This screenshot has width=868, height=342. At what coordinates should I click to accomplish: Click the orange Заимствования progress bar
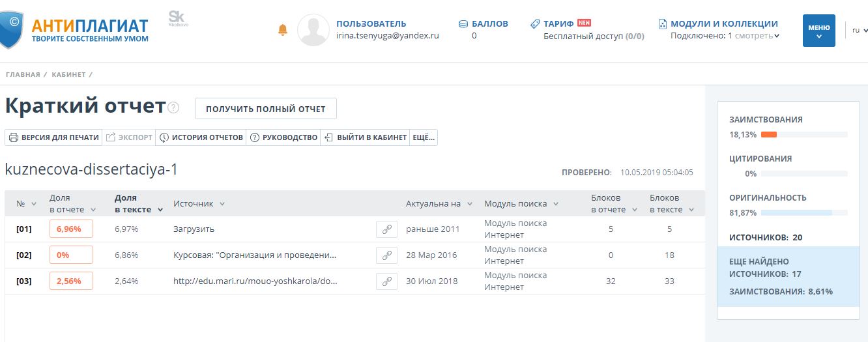pos(769,135)
